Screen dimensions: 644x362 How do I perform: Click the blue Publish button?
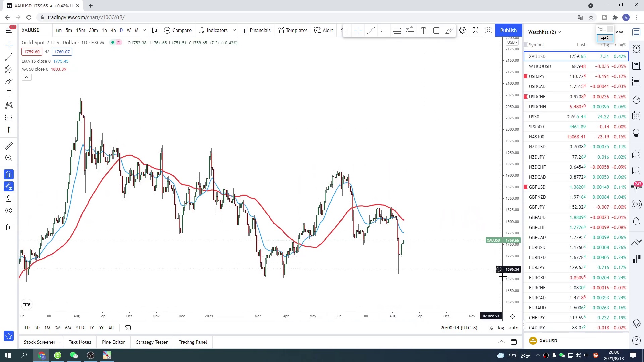[x=508, y=30]
